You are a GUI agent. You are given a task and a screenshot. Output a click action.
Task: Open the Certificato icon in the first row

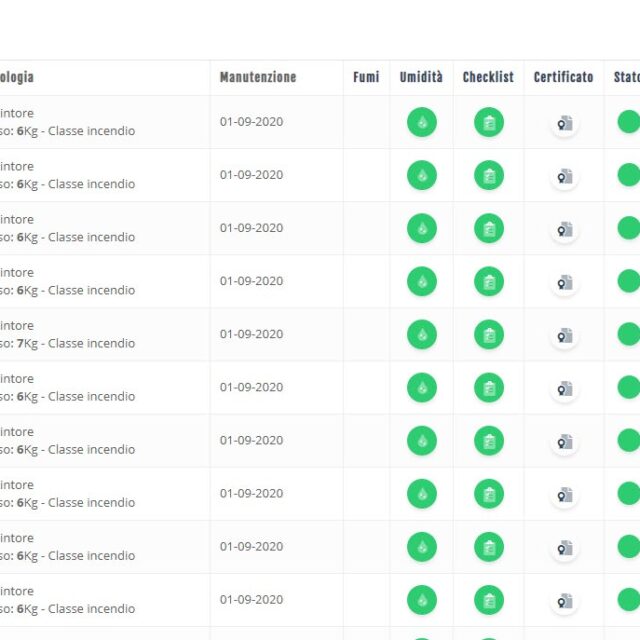click(563, 124)
